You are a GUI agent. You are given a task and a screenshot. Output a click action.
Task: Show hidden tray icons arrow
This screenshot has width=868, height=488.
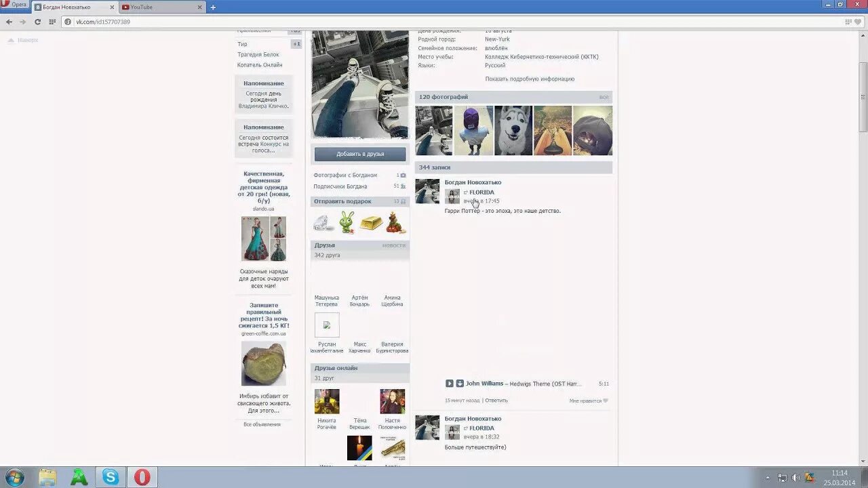coord(768,478)
